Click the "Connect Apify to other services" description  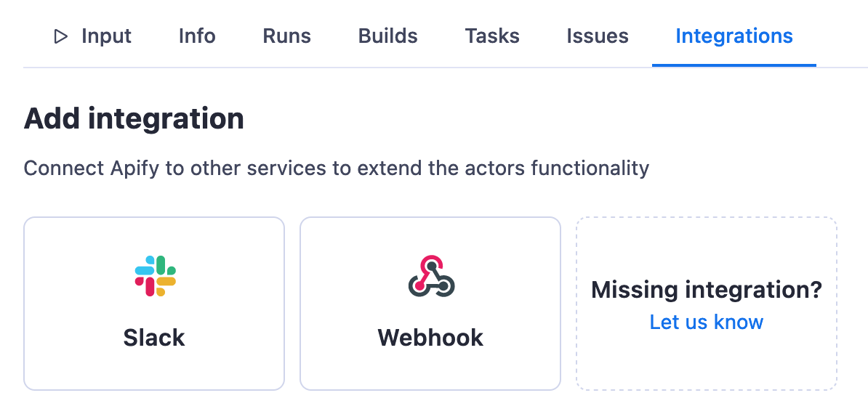click(336, 169)
